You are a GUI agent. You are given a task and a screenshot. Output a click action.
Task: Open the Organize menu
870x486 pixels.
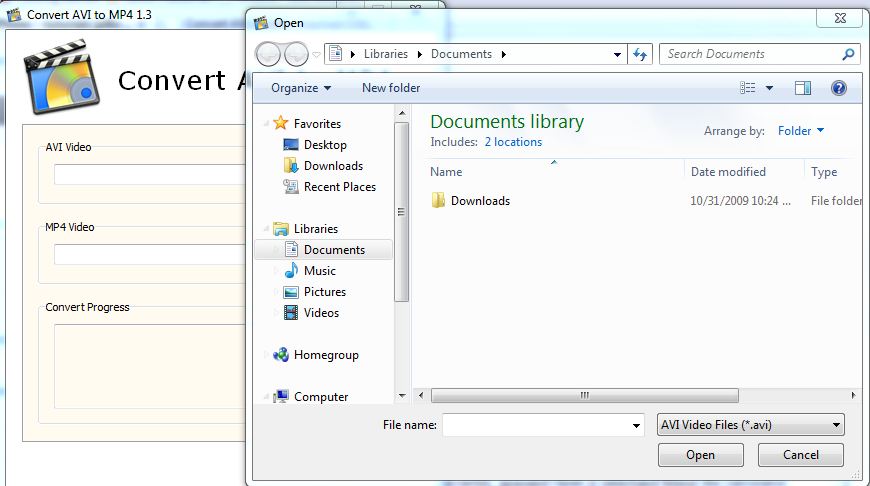coord(301,88)
